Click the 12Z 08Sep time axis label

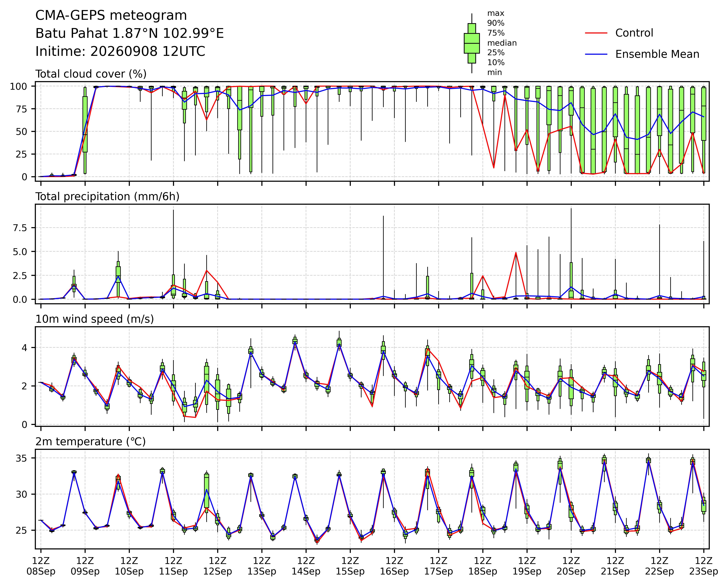click(x=41, y=566)
